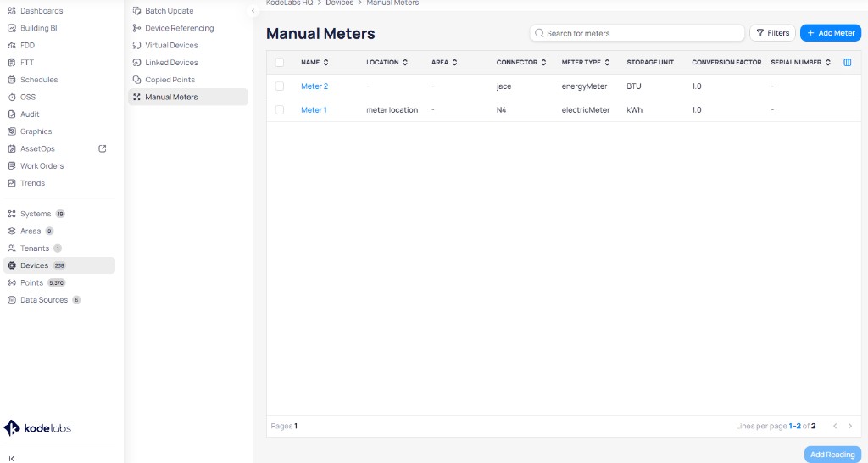This screenshot has height=463, width=868.
Task: Open the Device Referencing submenu item
Action: [188, 28]
